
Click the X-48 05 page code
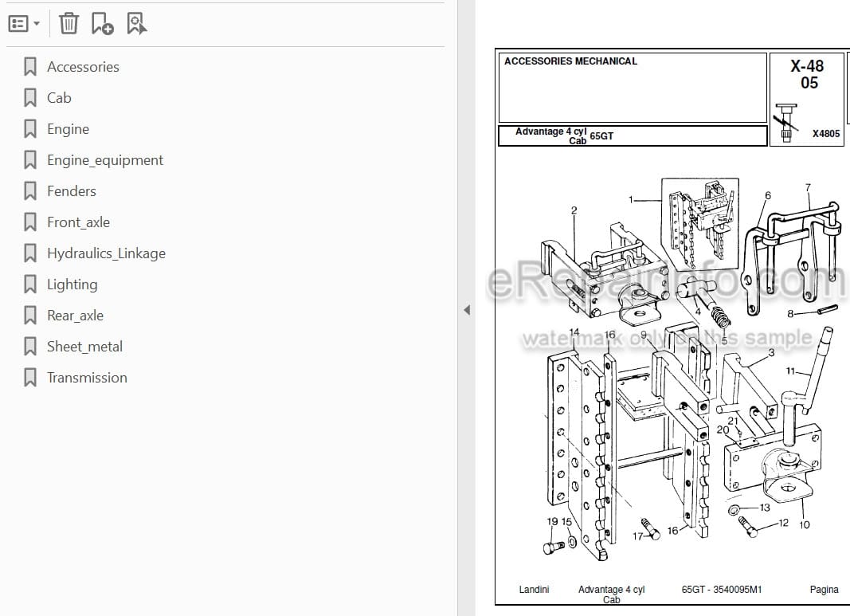pos(808,74)
